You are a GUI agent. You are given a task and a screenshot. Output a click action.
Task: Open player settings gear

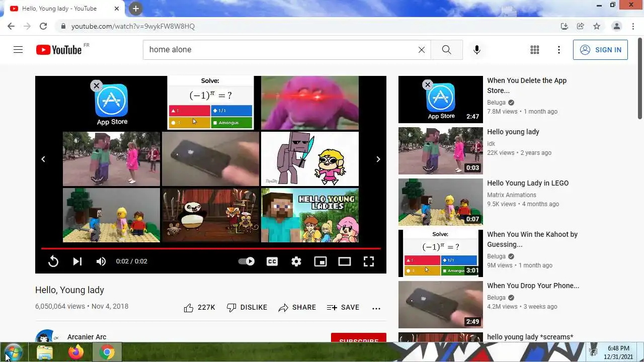(296, 261)
